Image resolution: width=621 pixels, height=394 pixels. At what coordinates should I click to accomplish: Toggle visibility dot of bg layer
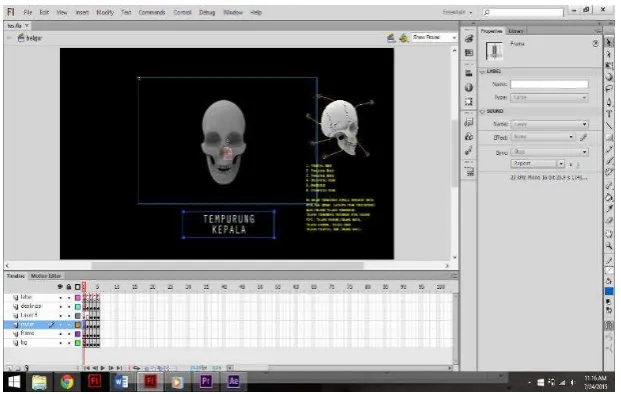[x=61, y=343]
